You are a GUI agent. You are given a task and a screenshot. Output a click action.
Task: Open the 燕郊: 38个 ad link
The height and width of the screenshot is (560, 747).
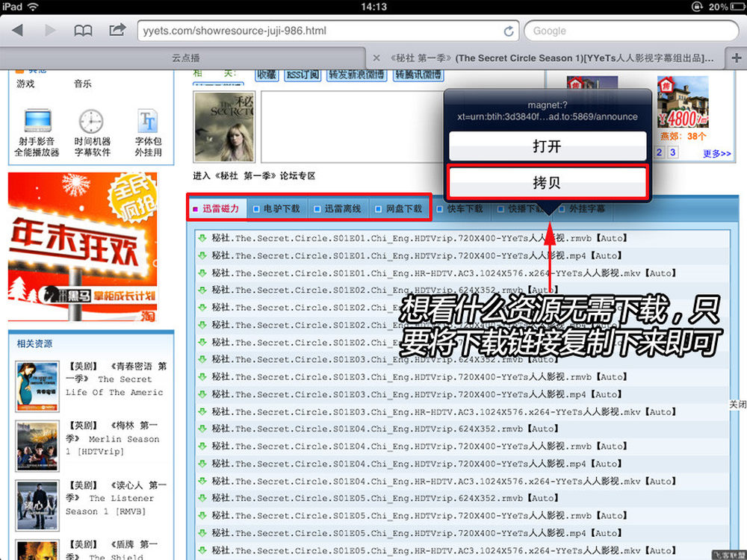(x=684, y=136)
